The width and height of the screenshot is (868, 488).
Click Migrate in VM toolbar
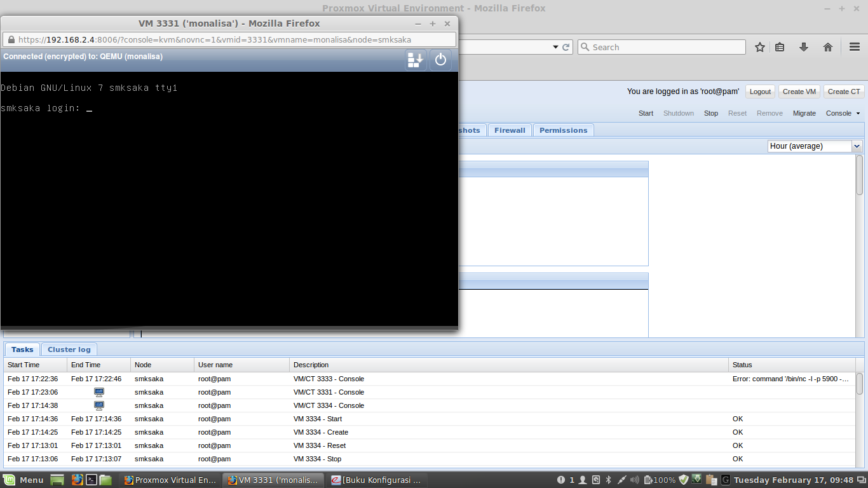(804, 113)
